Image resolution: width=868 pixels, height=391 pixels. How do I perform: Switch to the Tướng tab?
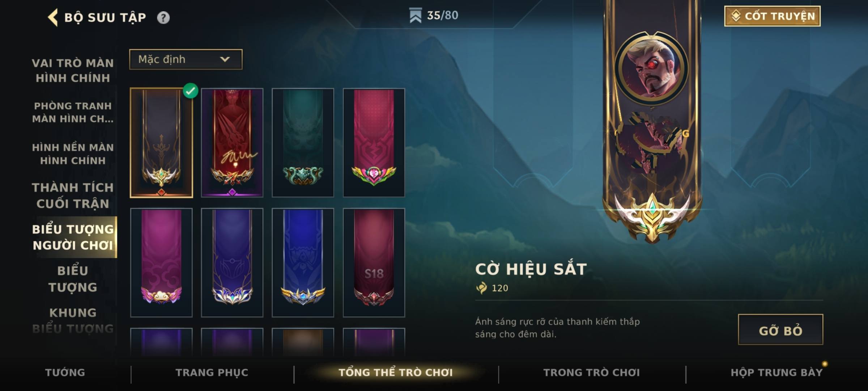65,373
